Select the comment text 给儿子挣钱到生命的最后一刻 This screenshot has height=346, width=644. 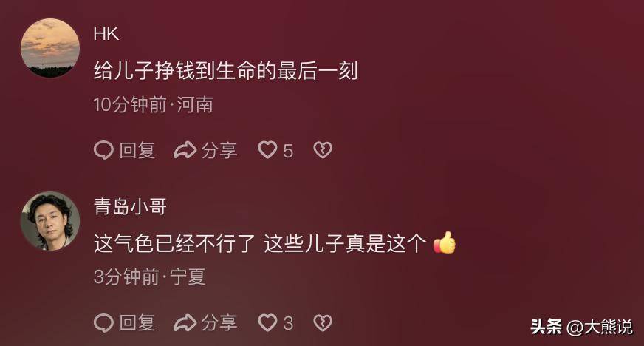click(x=226, y=71)
